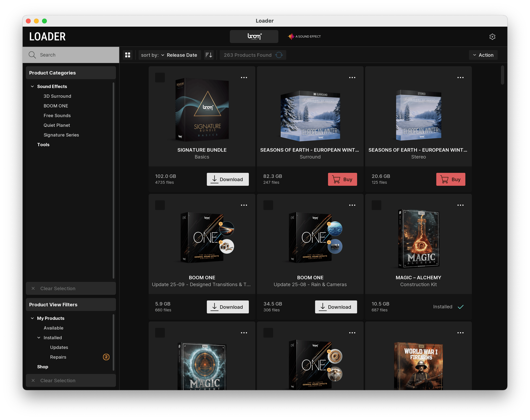Open the European Winter Stereo artwork
This screenshot has width=530, height=420.
(418, 115)
